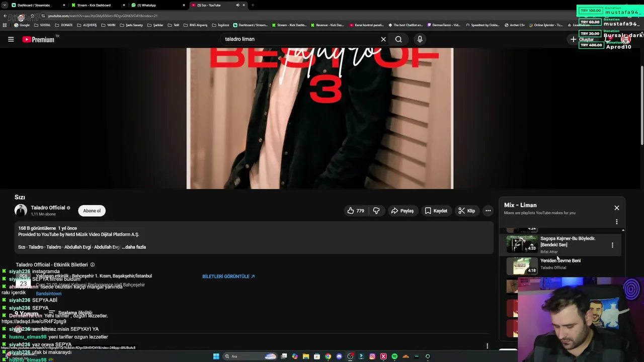This screenshot has width=644, height=362.
Task: Open the Mix playlist three-dot options
Action: [617, 222]
